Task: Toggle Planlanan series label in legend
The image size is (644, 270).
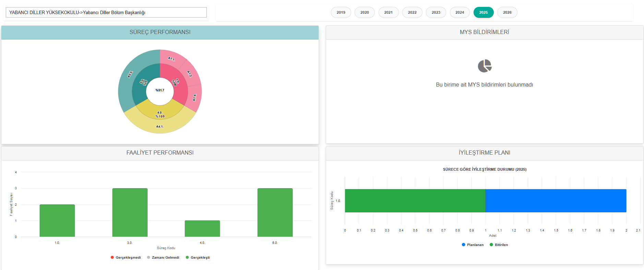Action: click(x=475, y=245)
